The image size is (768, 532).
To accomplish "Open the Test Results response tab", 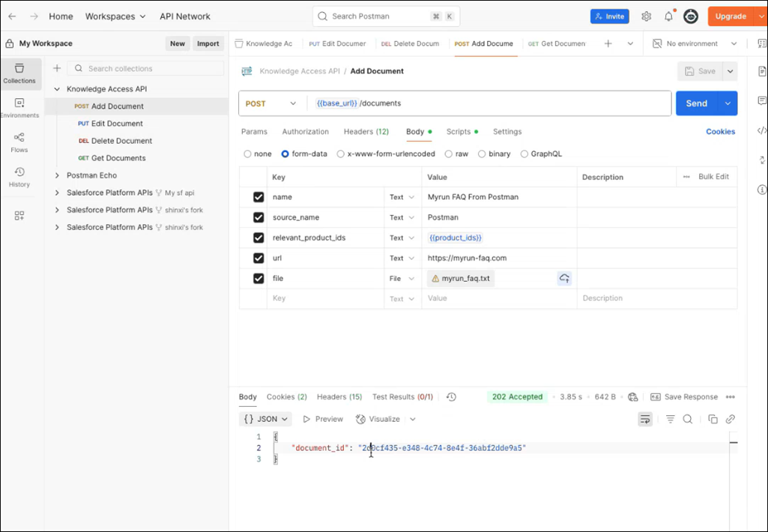I will pyautogui.click(x=402, y=397).
